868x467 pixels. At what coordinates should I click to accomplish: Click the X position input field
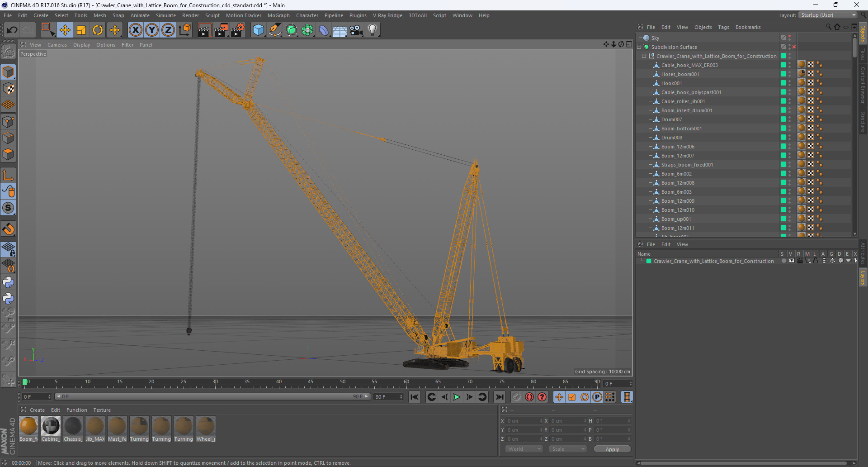coord(524,421)
